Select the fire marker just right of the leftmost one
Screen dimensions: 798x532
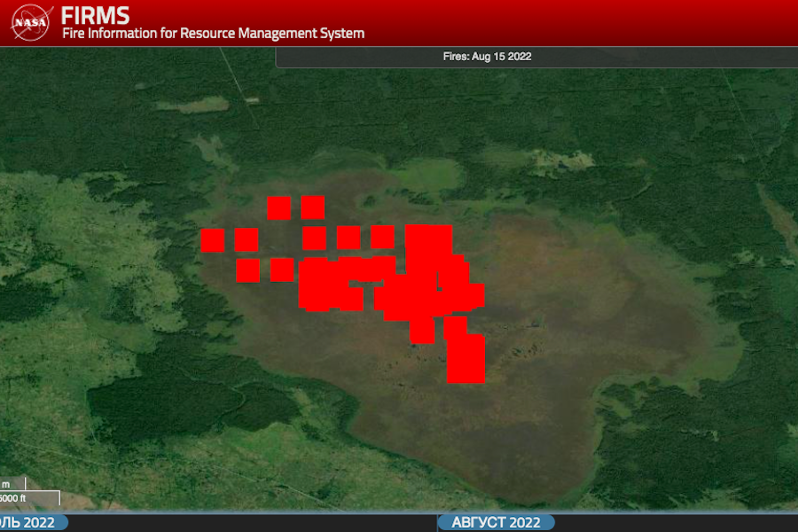(x=246, y=240)
